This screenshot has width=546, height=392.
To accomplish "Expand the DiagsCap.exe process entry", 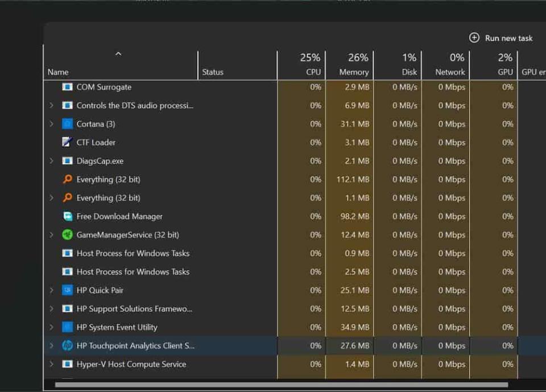I will [x=51, y=161].
